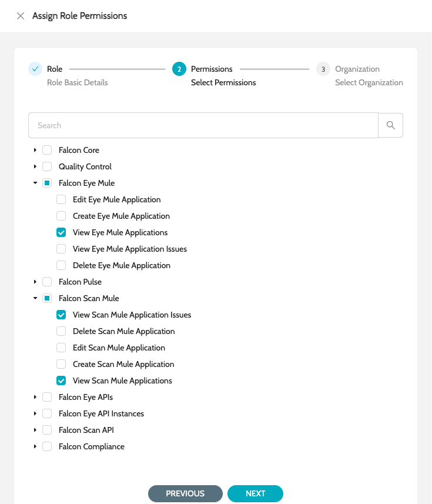Focus the permissions Search field
Screen dimensions: 432x504
(203, 125)
